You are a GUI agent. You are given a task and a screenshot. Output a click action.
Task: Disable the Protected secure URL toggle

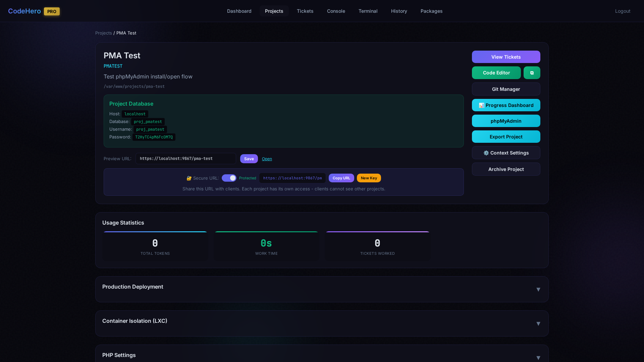(229, 178)
